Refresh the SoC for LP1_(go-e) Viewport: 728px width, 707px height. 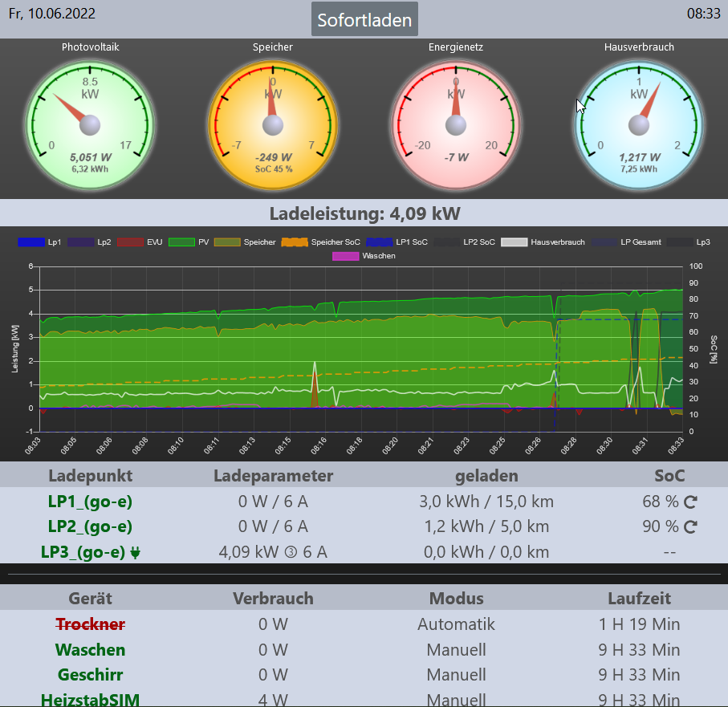[690, 502]
